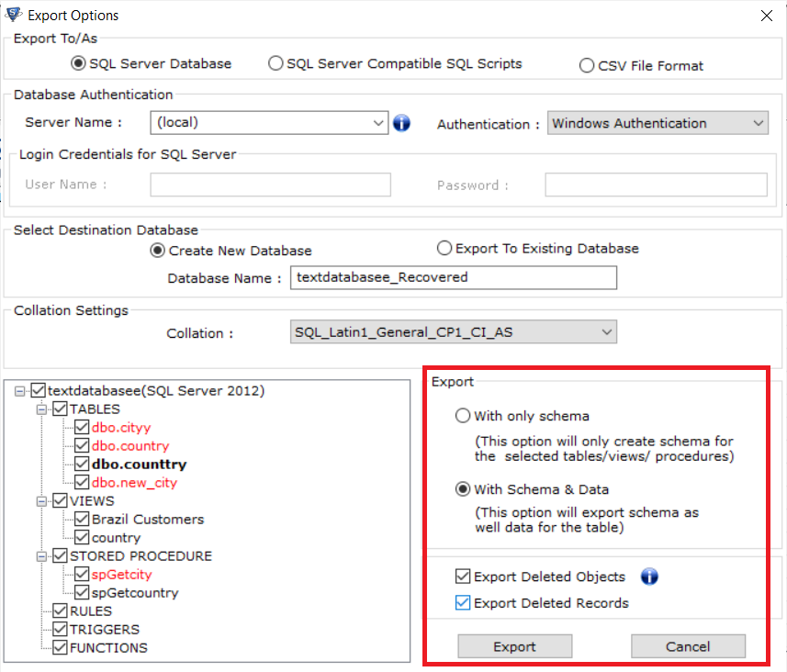This screenshot has height=672, width=787.
Task: Open the Collation dropdown
Action: click(606, 332)
